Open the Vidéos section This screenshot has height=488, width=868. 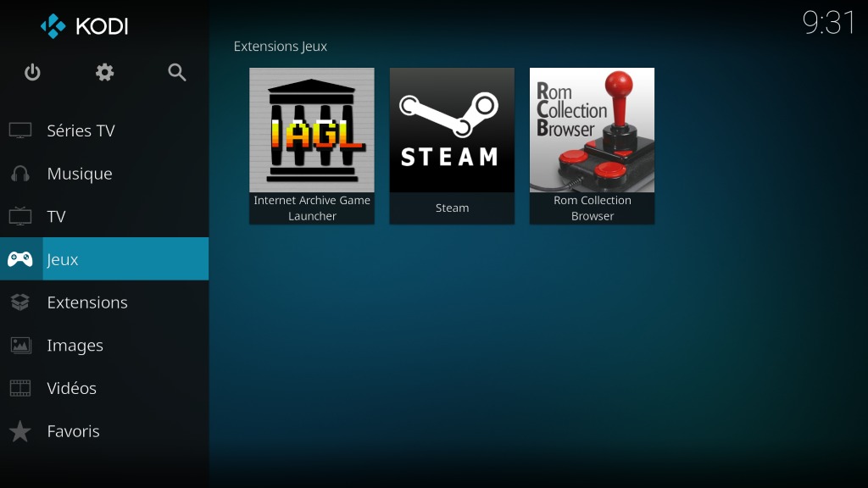(104, 388)
